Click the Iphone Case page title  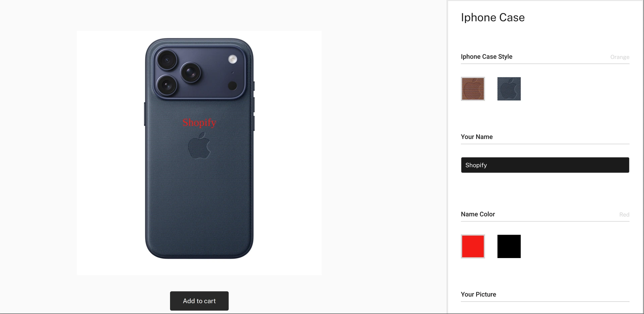[x=493, y=17]
